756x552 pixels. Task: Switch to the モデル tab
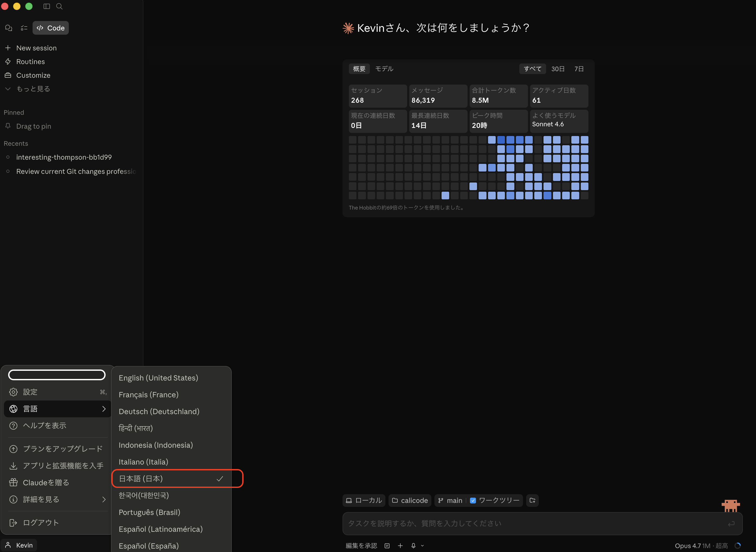(x=384, y=69)
